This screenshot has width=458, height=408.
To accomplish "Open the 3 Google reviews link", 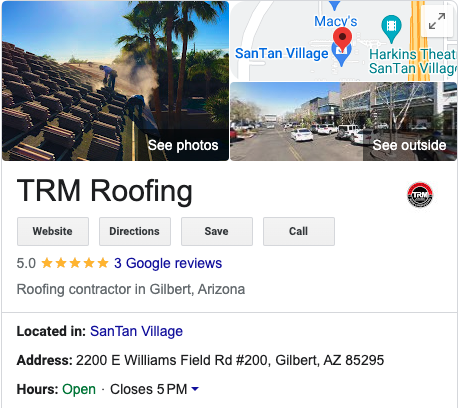I will (168, 263).
